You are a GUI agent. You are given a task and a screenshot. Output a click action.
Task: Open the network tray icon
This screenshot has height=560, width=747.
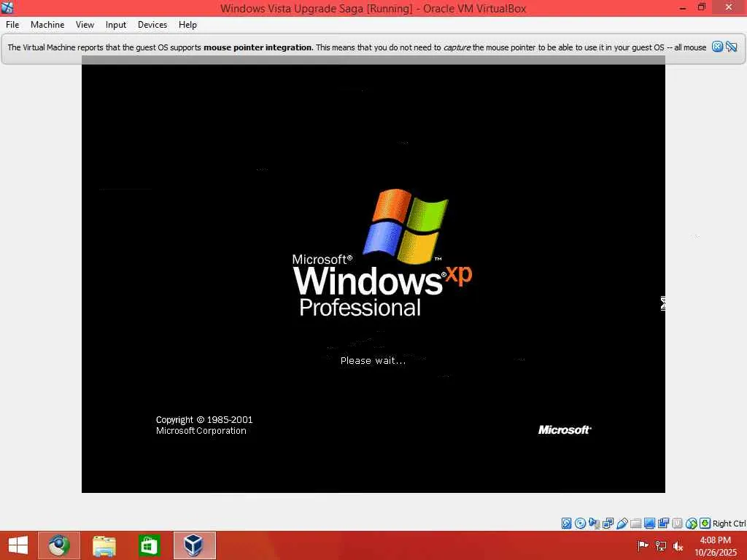[x=660, y=545]
